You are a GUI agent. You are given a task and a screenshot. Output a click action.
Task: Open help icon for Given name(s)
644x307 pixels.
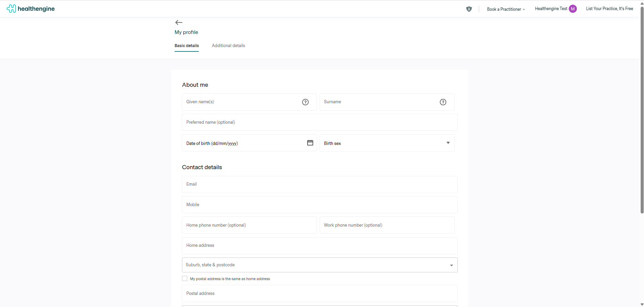tap(305, 102)
